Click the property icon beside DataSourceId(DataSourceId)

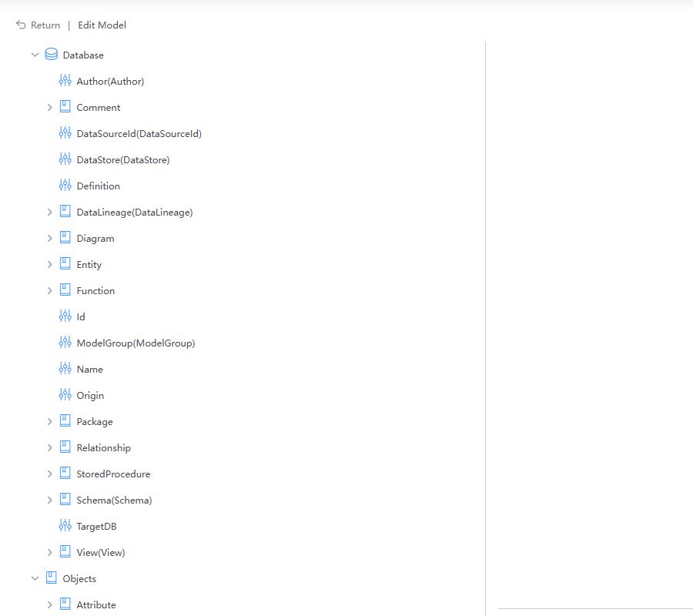(65, 132)
